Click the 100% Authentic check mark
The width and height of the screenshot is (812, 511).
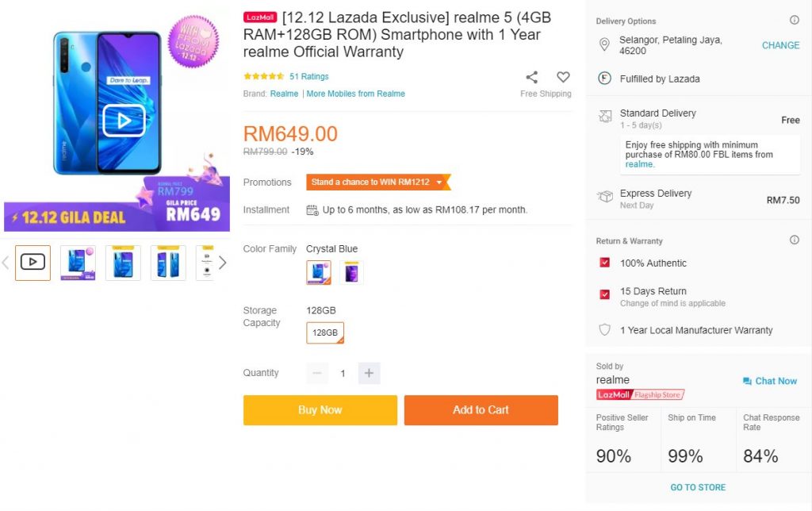pos(605,263)
